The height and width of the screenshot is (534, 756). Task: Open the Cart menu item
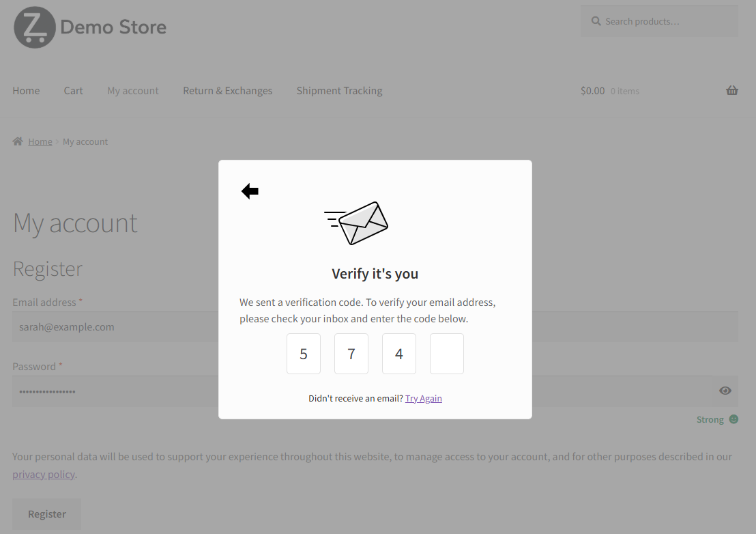[73, 91]
